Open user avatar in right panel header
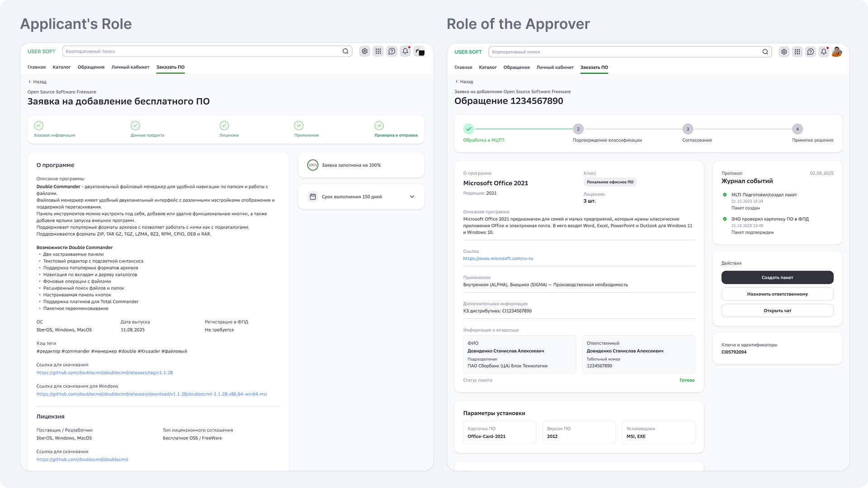Image resolution: width=868 pixels, height=488 pixels. pos(837,52)
